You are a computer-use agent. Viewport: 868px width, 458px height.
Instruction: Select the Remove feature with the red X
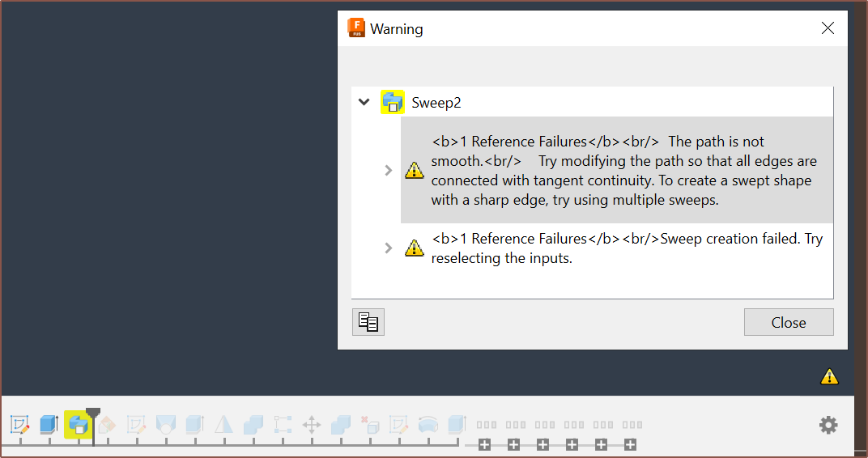(x=370, y=424)
